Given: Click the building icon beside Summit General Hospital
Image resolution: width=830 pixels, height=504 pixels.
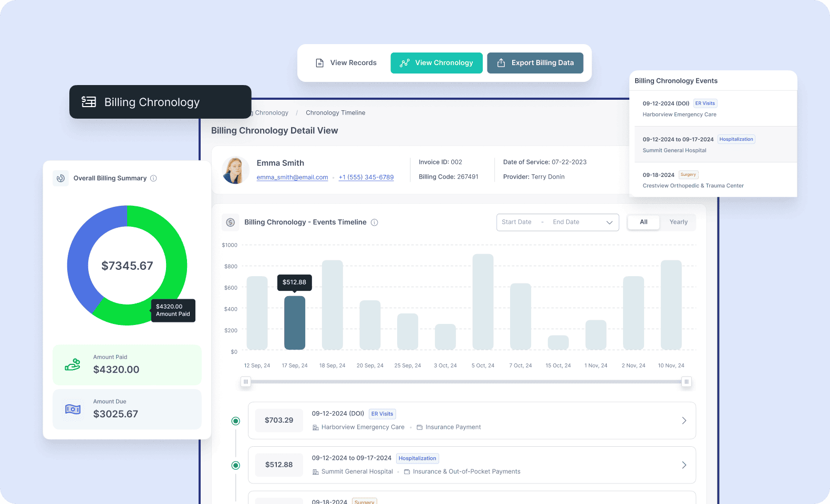Looking at the screenshot, I should [x=316, y=472].
